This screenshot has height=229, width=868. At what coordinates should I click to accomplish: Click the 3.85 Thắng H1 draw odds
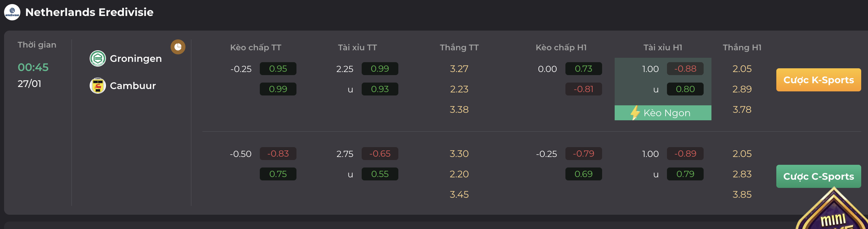point(742,194)
